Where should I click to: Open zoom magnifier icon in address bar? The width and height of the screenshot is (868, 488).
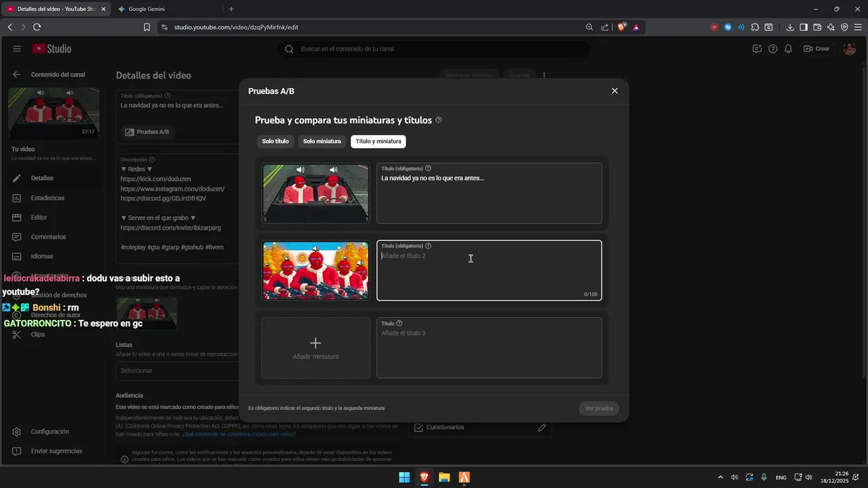tap(589, 27)
